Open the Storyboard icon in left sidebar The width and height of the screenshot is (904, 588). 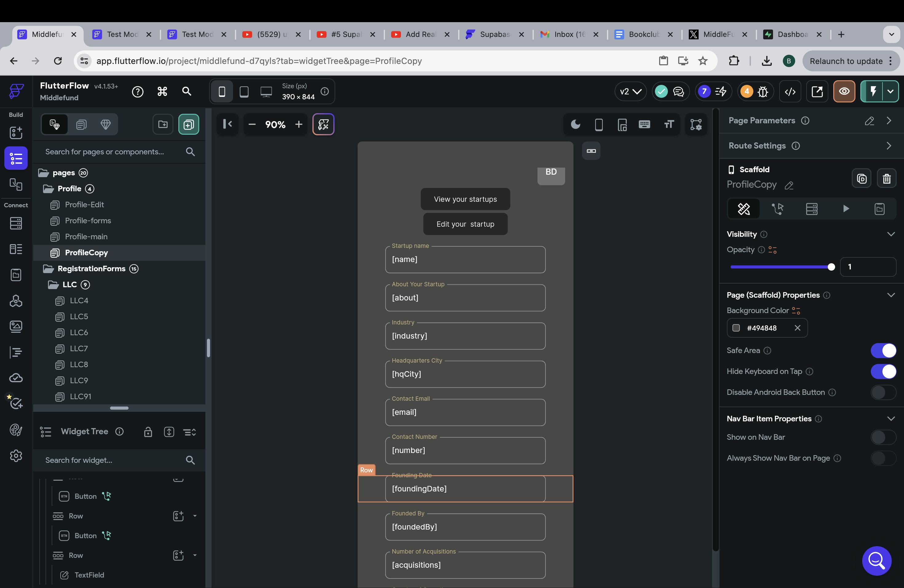click(16, 185)
